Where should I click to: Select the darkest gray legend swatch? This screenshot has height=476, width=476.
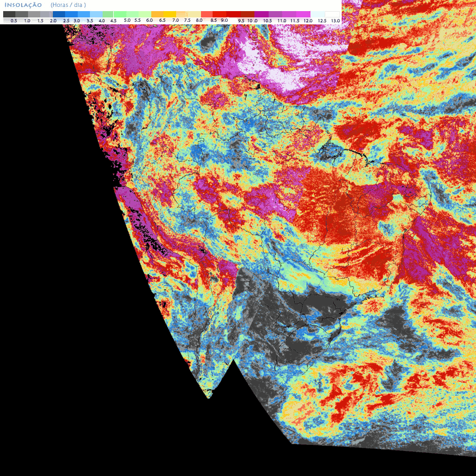pyautogui.click(x=9, y=14)
